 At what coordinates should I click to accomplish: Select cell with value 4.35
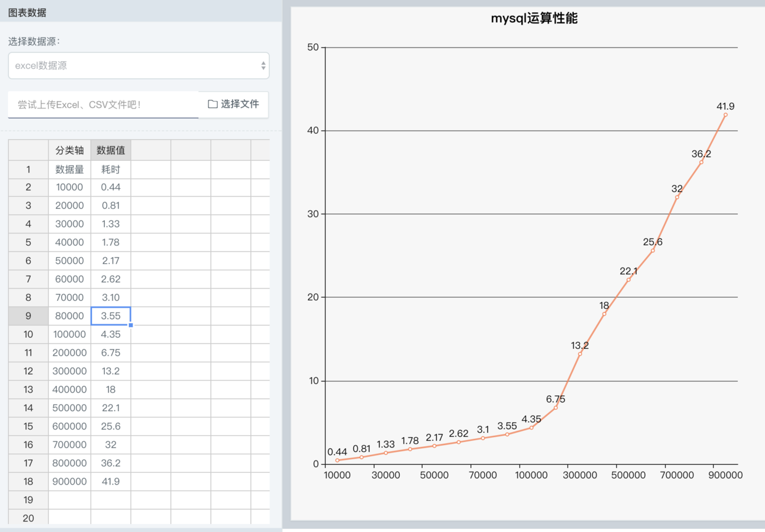click(110, 334)
